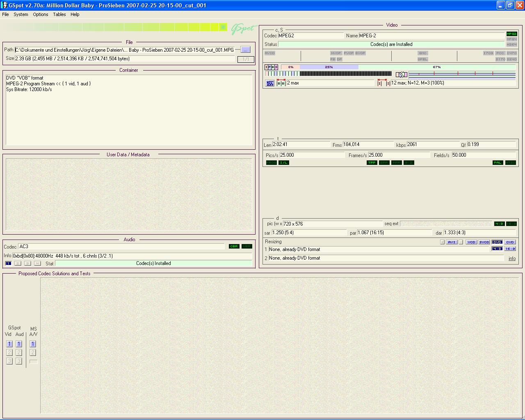Click the NVOP indicator badge
Viewport: 525px width, 420px height.
click(x=336, y=53)
